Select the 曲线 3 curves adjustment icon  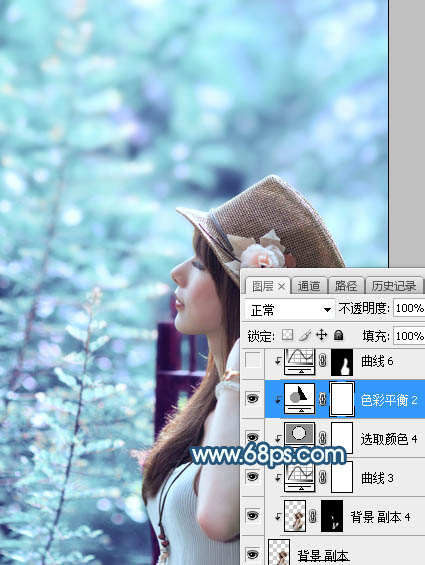point(300,478)
